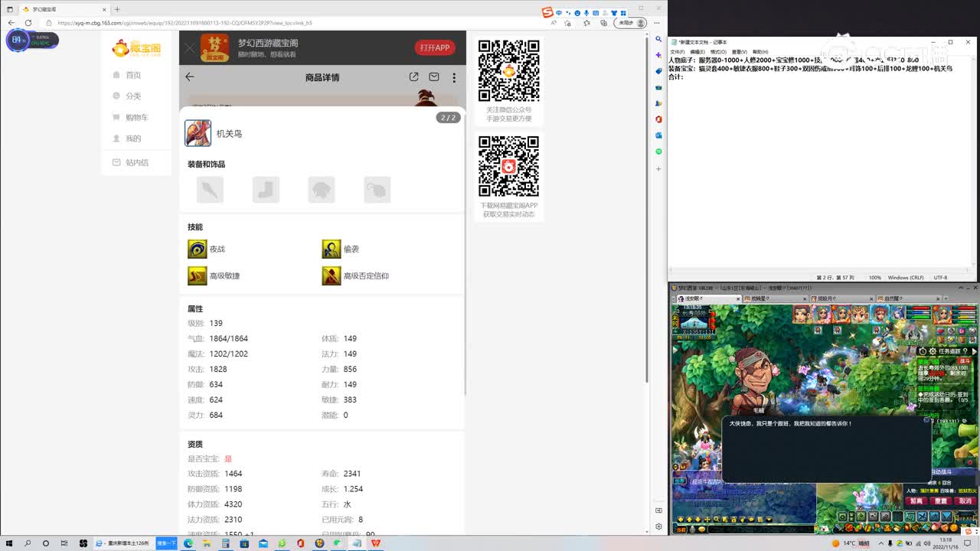980x551 pixels.
Task: Click the 机关鸟 pet avatar thumbnail
Action: point(198,133)
